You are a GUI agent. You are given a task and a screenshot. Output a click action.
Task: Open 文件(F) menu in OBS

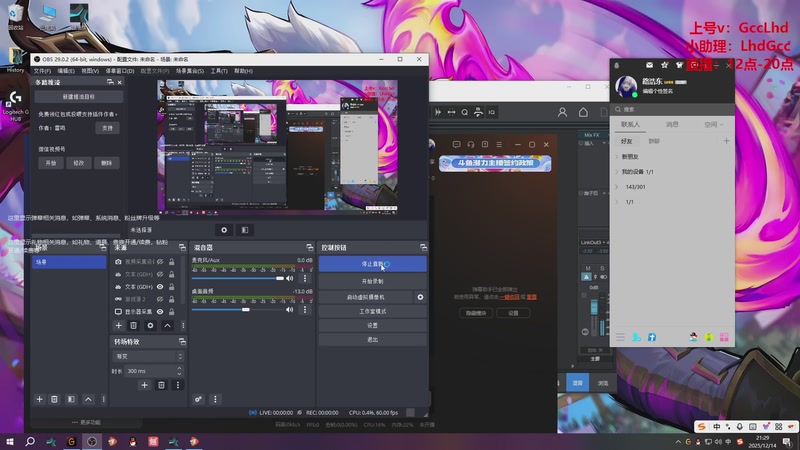pyautogui.click(x=42, y=71)
